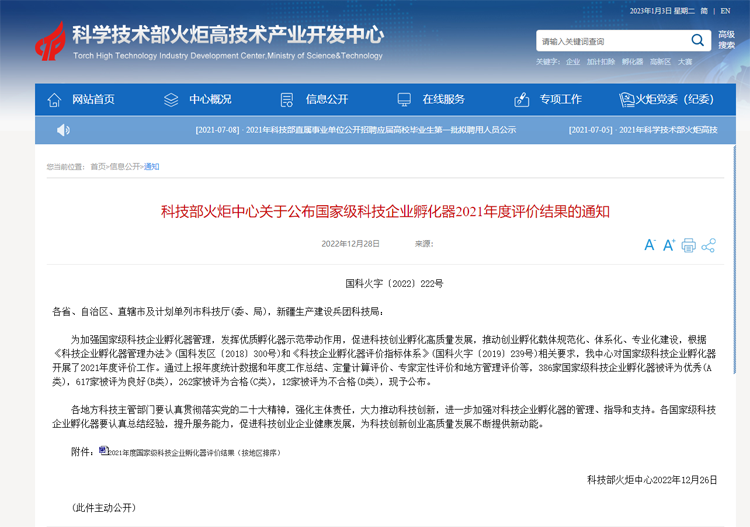Open 网站首页 from navigation bar

(82, 99)
